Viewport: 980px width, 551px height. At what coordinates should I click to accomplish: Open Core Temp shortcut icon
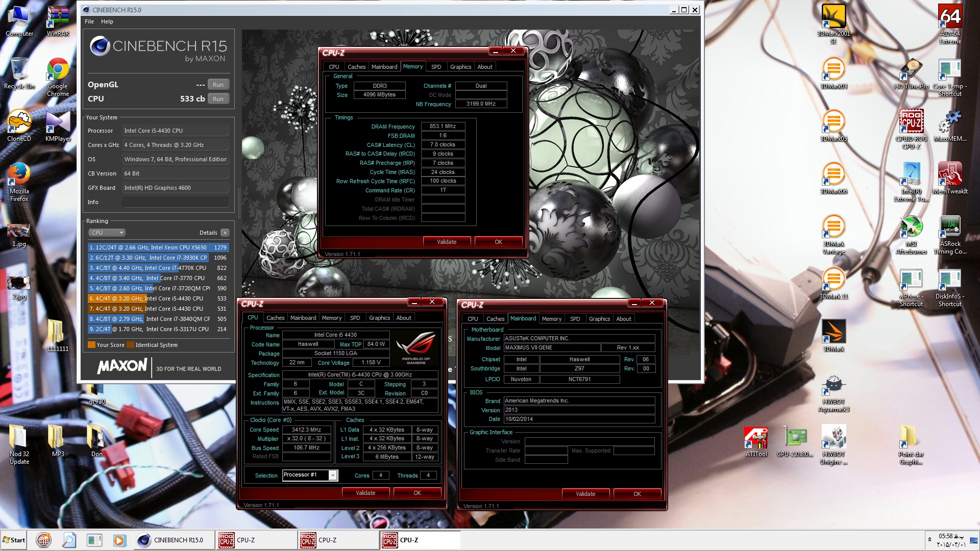click(950, 77)
